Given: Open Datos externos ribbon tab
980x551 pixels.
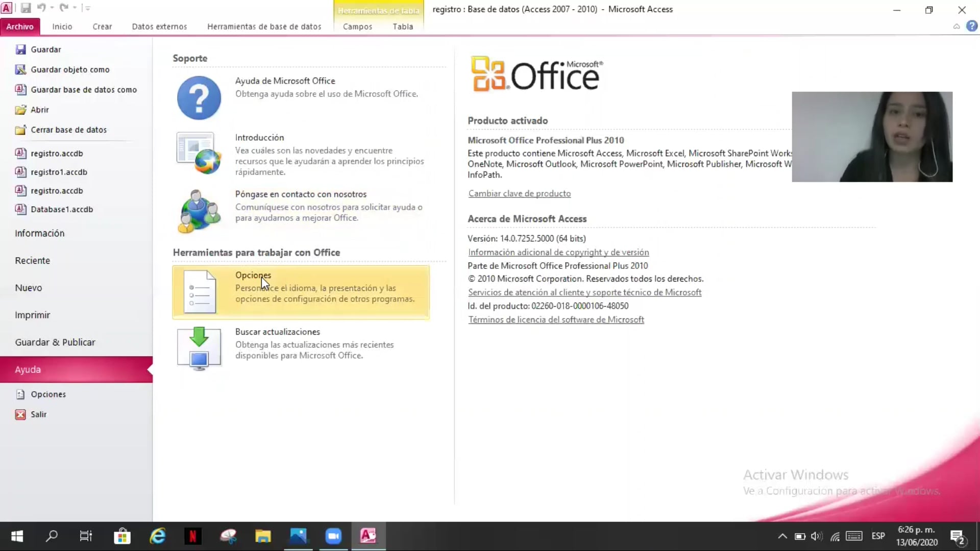Looking at the screenshot, I should coord(159,27).
